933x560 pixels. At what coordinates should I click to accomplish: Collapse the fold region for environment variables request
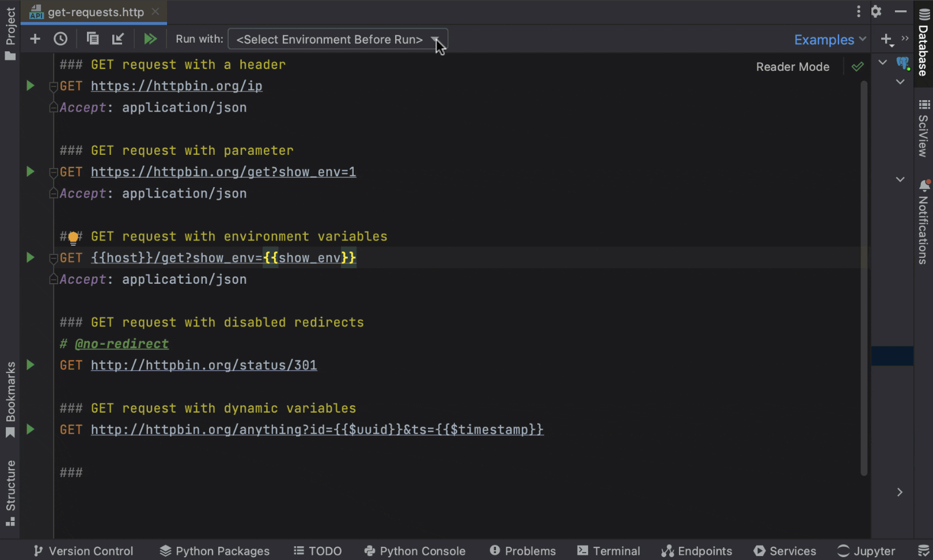click(x=53, y=257)
